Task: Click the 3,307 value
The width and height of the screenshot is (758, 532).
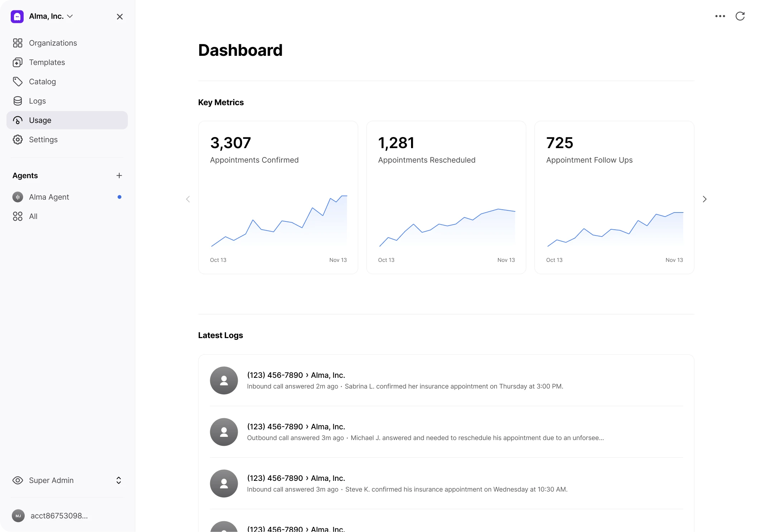Action: coord(231,143)
